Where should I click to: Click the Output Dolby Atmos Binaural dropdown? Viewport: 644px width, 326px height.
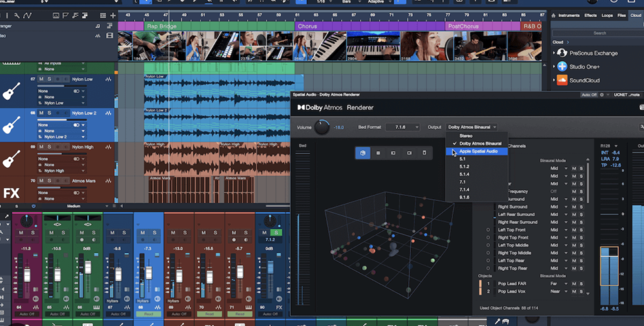[x=472, y=127]
